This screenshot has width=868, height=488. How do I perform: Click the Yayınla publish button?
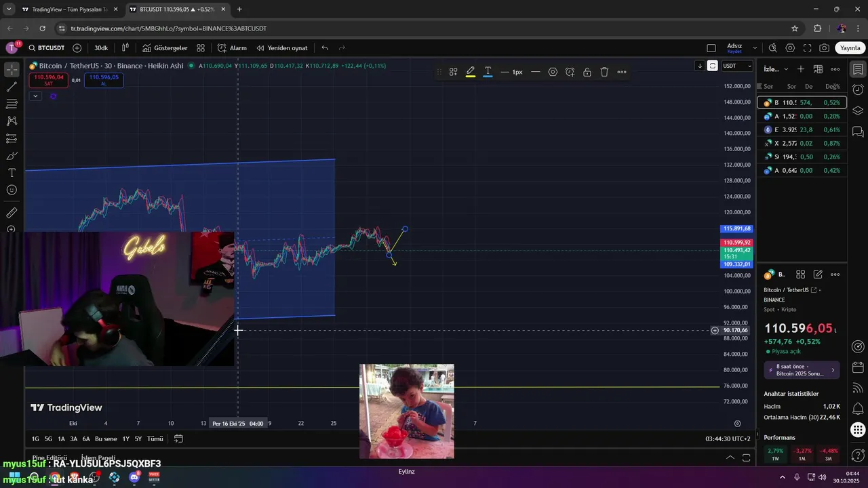[x=850, y=48]
